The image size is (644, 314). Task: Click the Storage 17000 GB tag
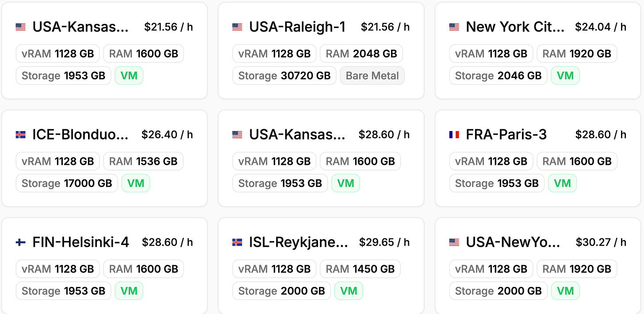pyautogui.click(x=67, y=183)
